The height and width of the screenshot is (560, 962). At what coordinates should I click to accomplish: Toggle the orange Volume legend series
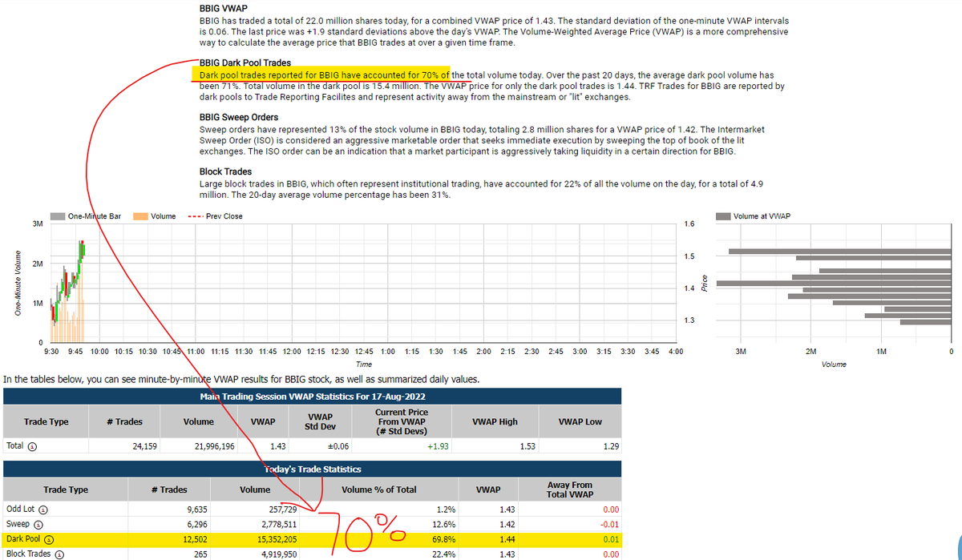(x=155, y=216)
